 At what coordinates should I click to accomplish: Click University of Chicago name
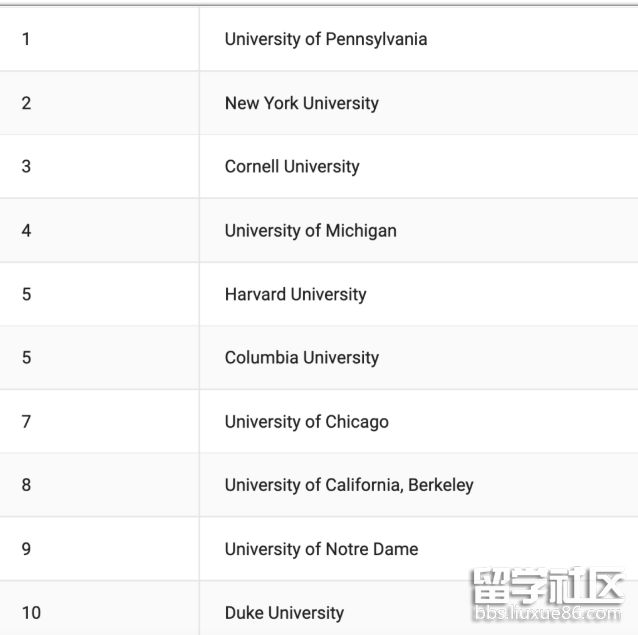click(x=306, y=422)
